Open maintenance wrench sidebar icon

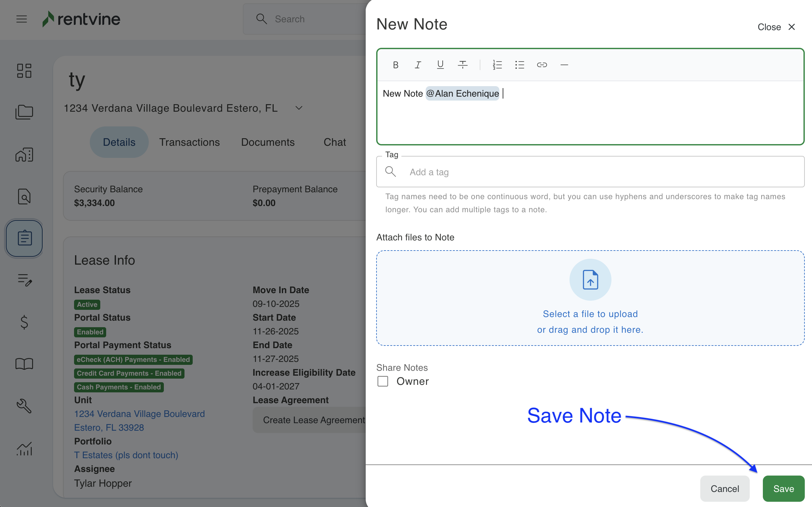coord(24,406)
